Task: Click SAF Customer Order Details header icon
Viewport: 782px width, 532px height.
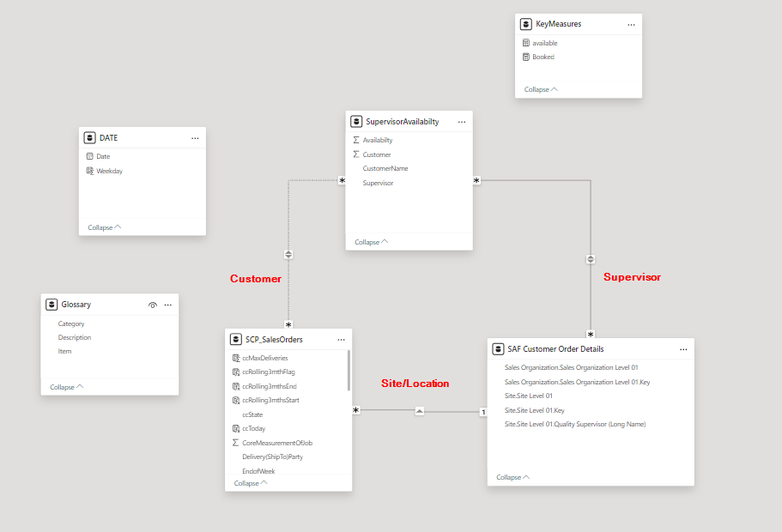Action: (498, 349)
